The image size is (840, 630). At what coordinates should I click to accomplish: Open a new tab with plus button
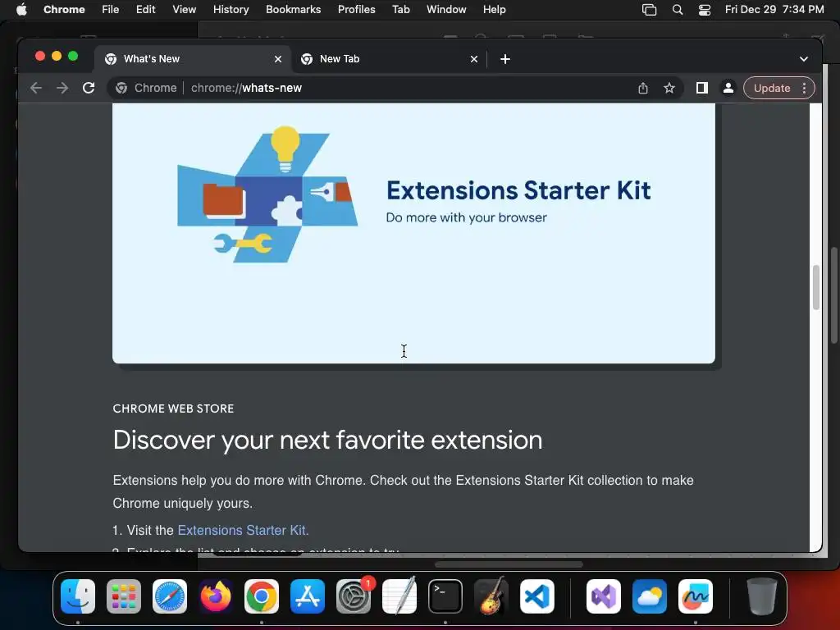click(505, 59)
